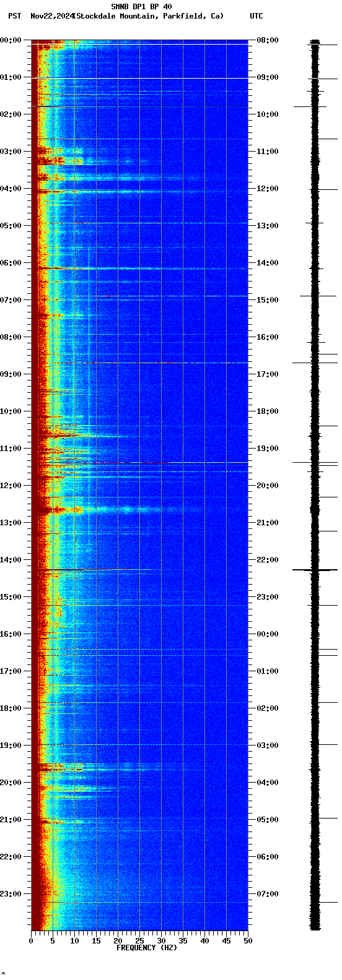Click the UTC time label '05:00'
Screen dimensions: 342x980
click(268, 820)
